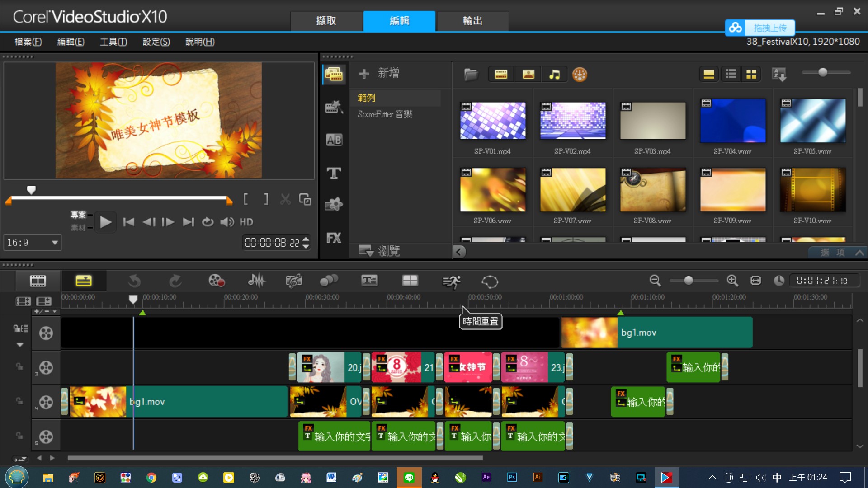Open the 設定(S) menu
This screenshot has width=868, height=488.
(x=156, y=42)
